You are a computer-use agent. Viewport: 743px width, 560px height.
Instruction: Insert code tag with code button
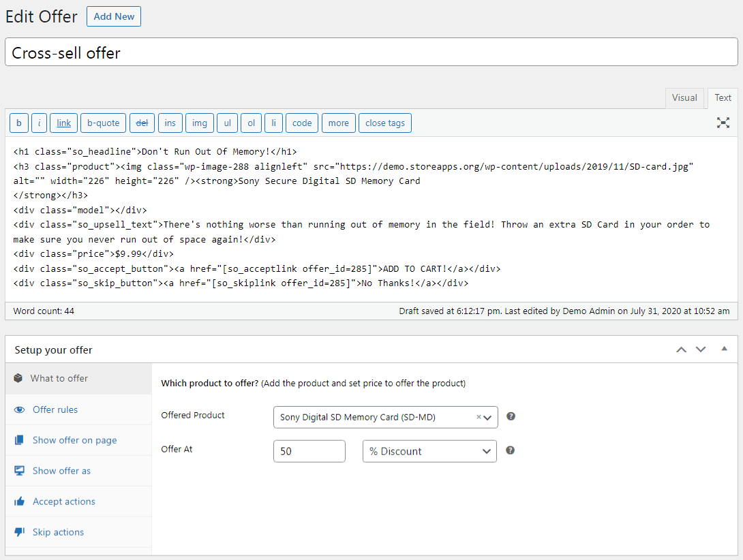click(x=302, y=123)
